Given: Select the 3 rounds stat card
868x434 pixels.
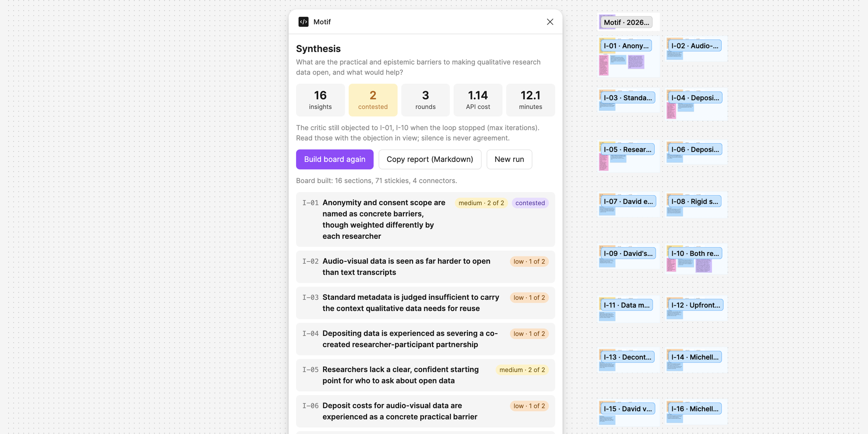Looking at the screenshot, I should pyautogui.click(x=425, y=100).
